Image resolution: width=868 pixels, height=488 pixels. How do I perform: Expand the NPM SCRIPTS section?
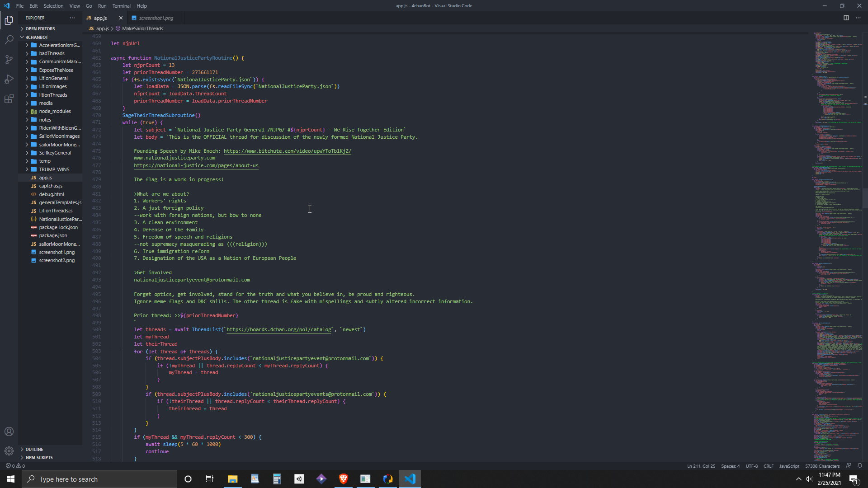click(50, 457)
